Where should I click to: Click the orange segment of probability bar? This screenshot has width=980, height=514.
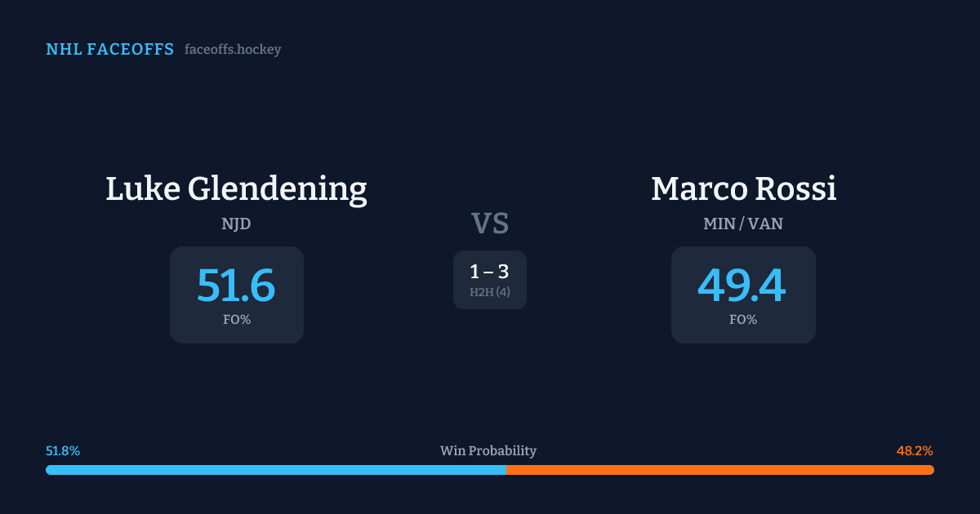tap(719, 470)
